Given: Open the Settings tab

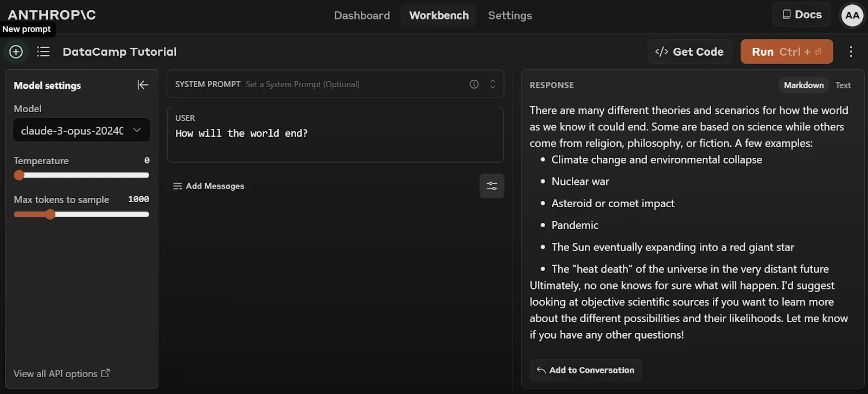Looking at the screenshot, I should [510, 15].
